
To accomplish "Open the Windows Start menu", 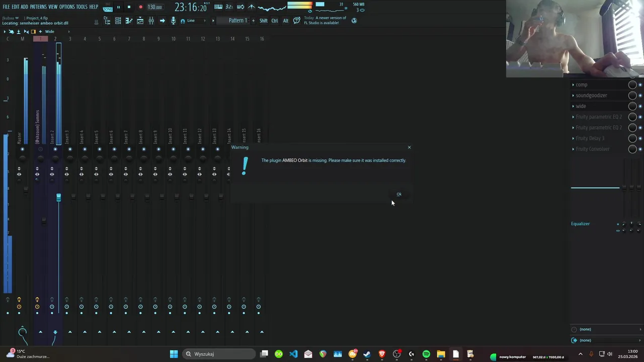I will point(174,354).
